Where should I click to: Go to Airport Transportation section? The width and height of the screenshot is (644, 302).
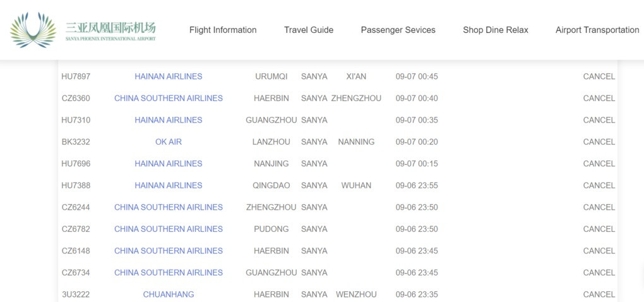pos(597,30)
